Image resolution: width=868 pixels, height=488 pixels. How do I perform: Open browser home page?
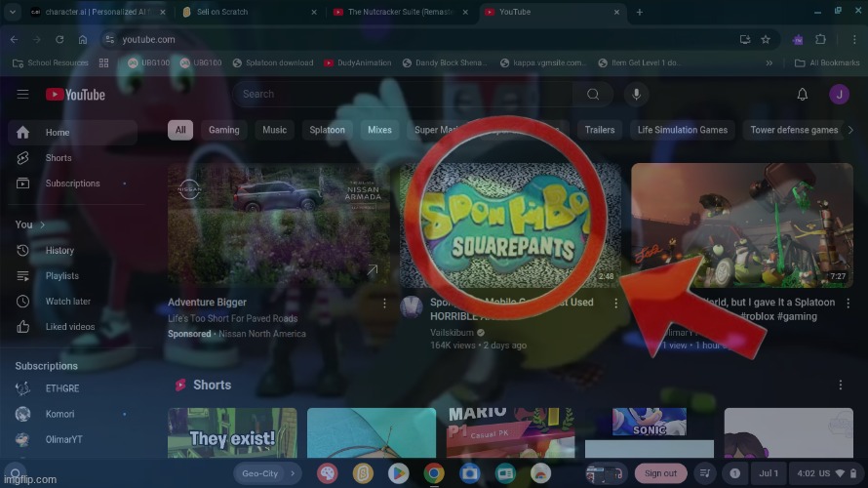tap(83, 39)
